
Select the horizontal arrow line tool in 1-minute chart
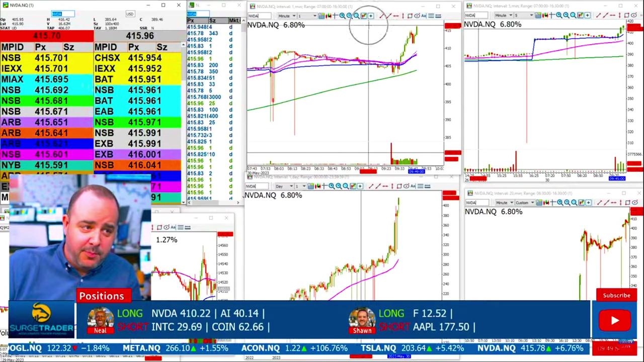point(395,16)
